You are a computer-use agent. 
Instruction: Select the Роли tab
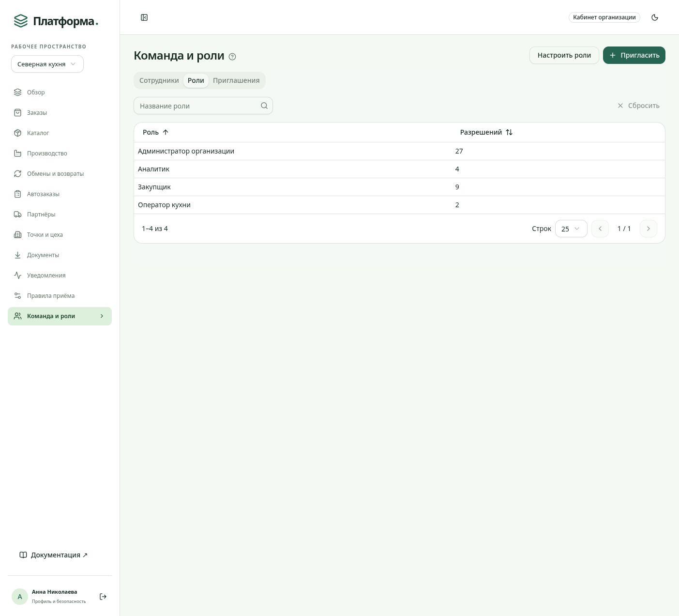click(x=196, y=80)
